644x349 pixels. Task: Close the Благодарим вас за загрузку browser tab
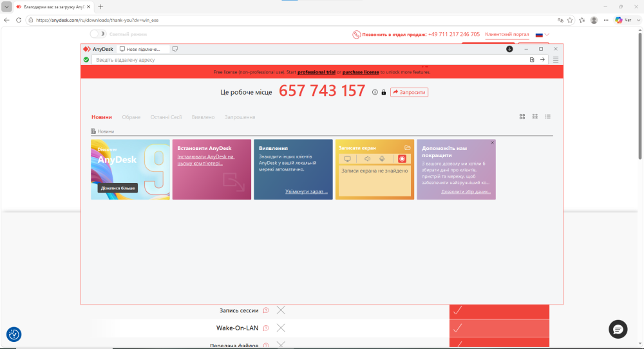click(88, 6)
